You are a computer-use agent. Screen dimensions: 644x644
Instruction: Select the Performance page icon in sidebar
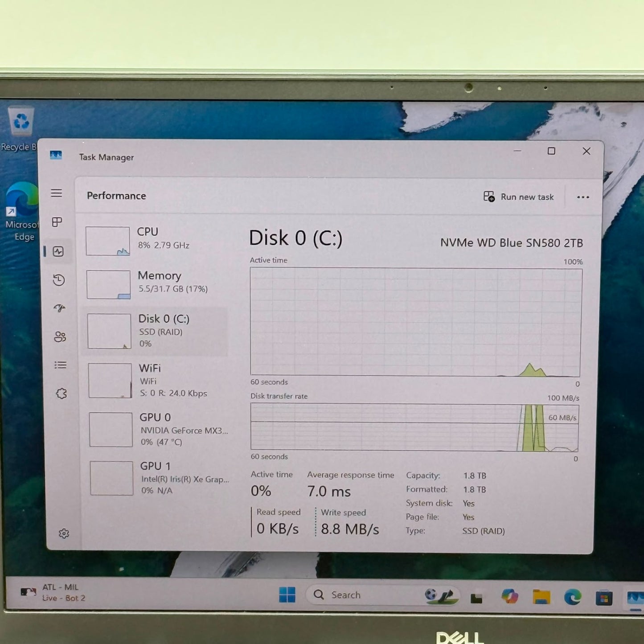click(58, 251)
